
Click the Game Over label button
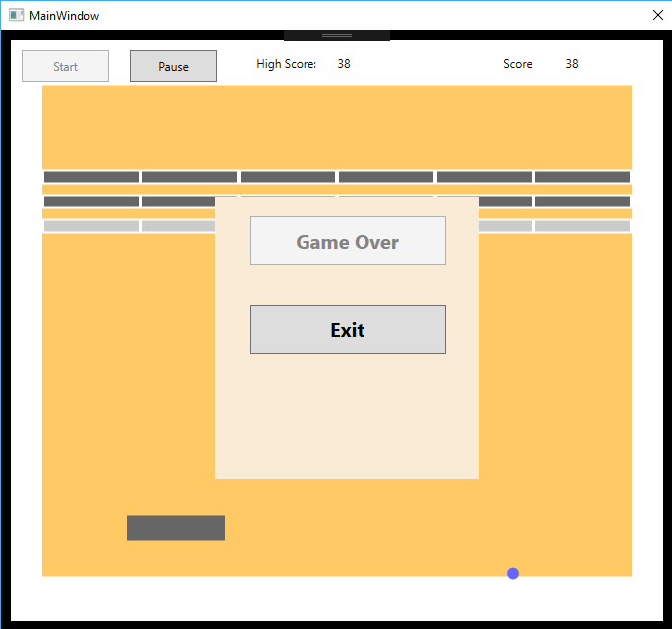pos(348,241)
